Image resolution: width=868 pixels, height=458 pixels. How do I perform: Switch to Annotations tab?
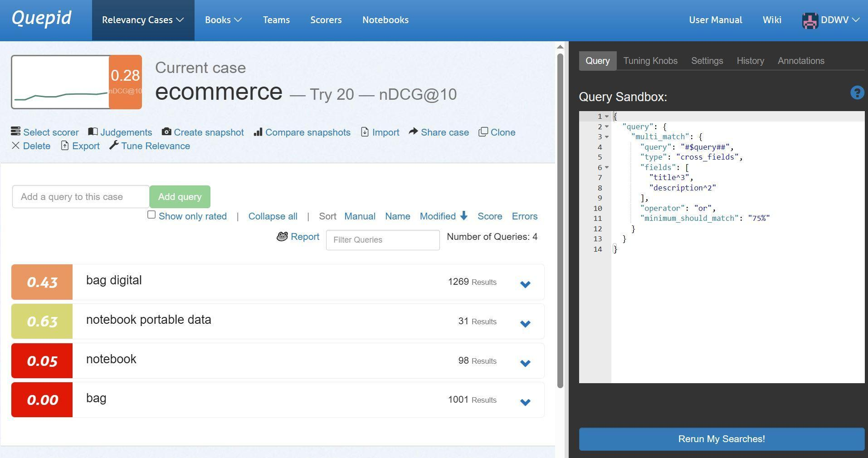(801, 61)
